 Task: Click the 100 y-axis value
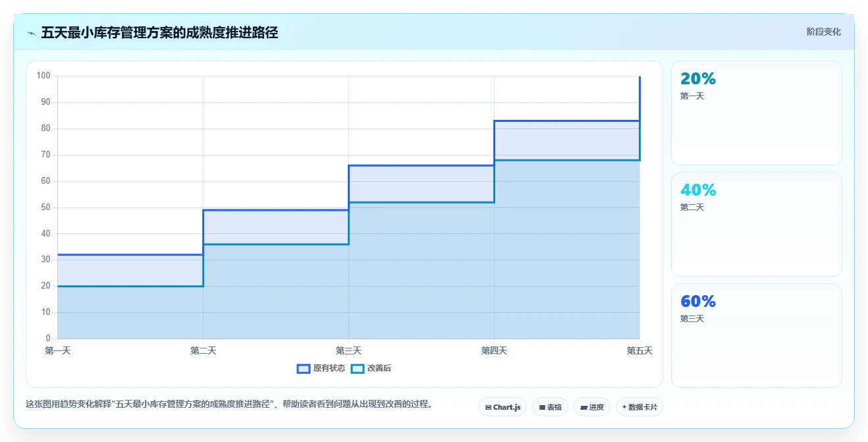point(43,76)
